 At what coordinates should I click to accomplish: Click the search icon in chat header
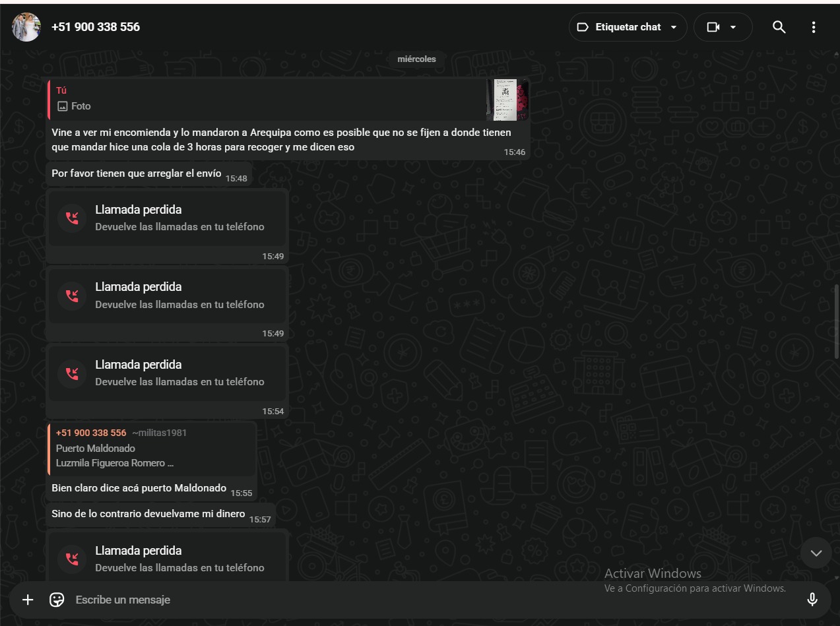[779, 27]
